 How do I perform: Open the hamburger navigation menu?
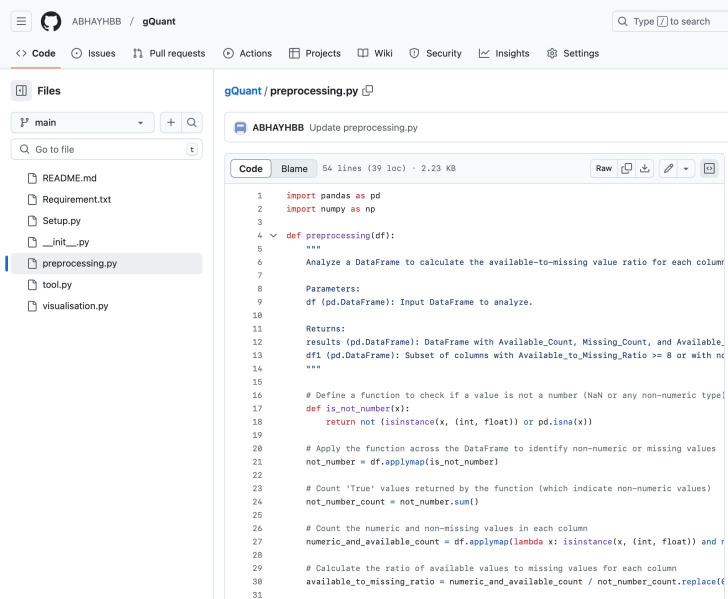click(x=22, y=21)
